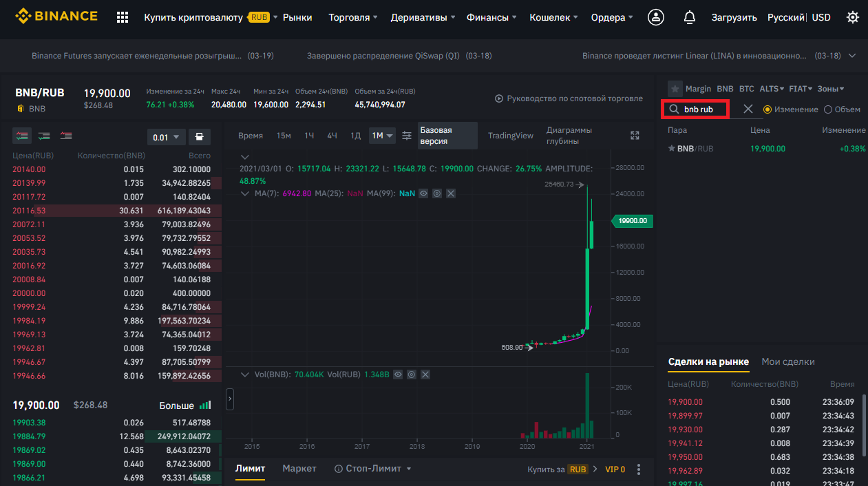Screen dimensions: 868x486
Task: Remove the MA indicator
Action: tap(451, 193)
